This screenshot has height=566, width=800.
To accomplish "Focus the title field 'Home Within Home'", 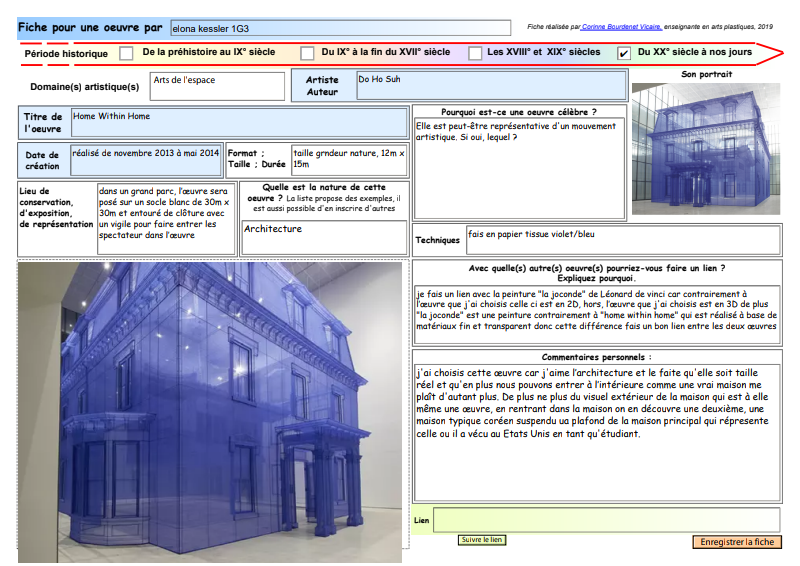I will tap(237, 123).
